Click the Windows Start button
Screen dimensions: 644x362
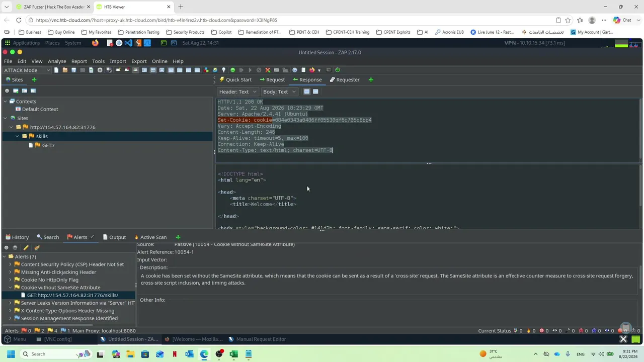[11, 354]
